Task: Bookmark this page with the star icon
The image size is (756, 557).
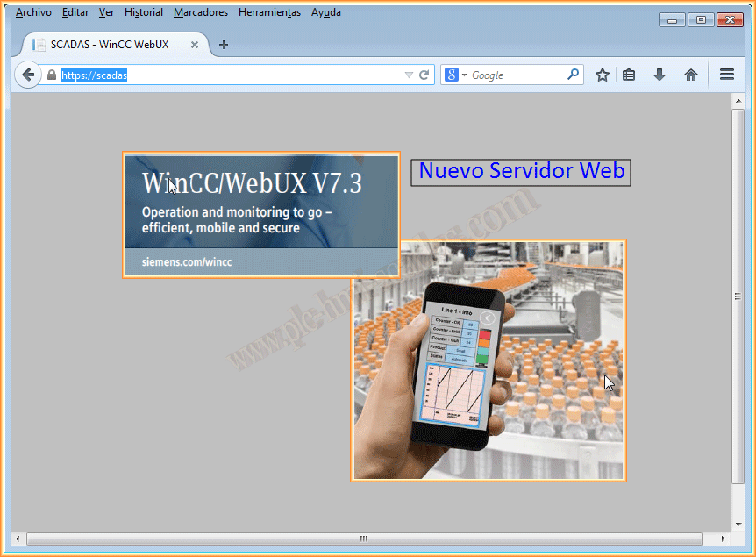Action: [603, 75]
